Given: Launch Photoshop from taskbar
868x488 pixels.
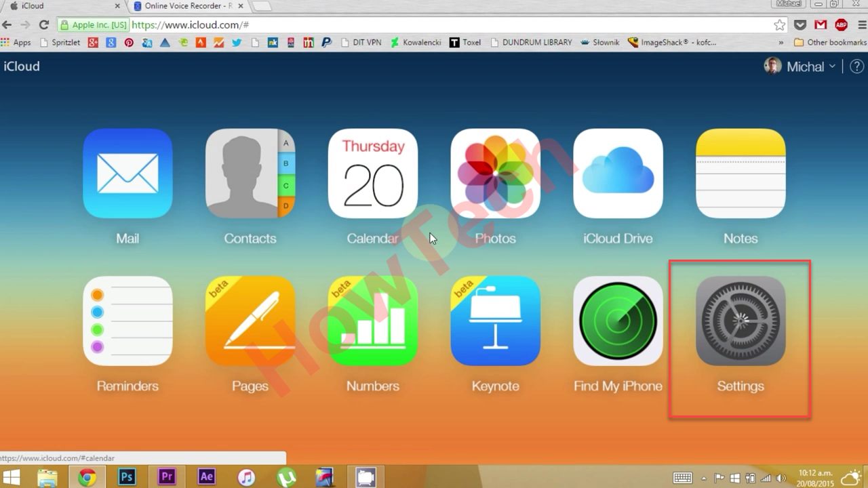Looking at the screenshot, I should [x=127, y=477].
